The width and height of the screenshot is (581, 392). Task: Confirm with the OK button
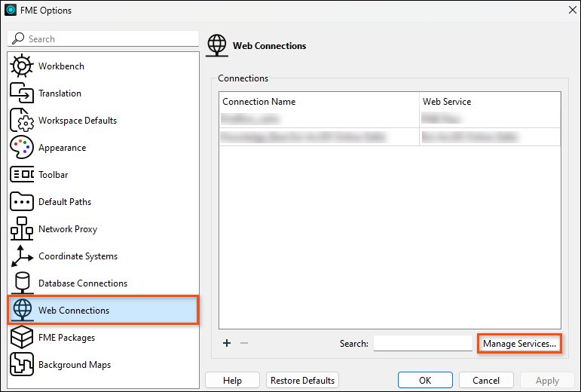pos(425,380)
